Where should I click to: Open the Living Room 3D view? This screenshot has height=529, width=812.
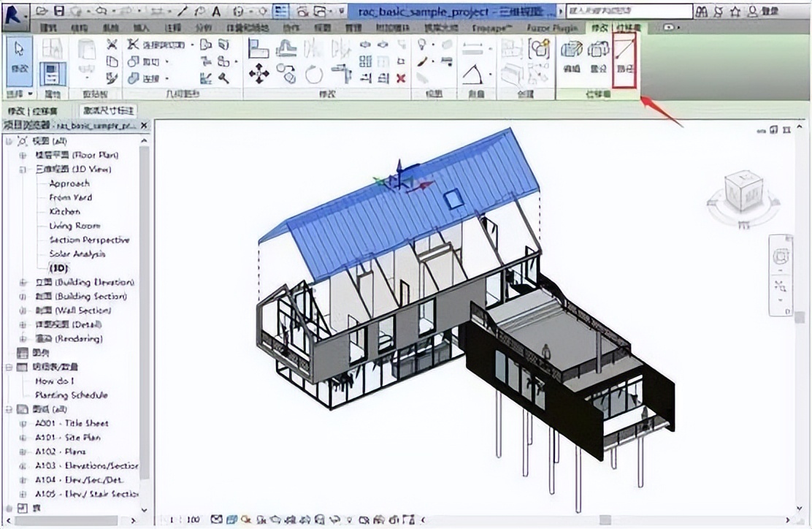click(x=74, y=226)
